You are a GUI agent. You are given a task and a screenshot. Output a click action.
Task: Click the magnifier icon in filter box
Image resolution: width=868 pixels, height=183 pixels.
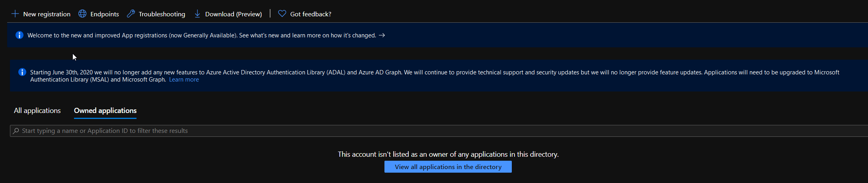point(16,131)
